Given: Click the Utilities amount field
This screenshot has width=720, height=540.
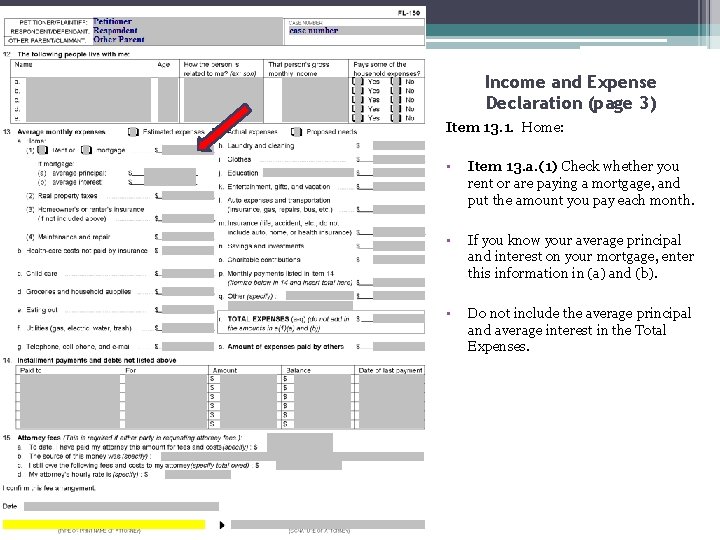Looking at the screenshot, I should (x=188, y=328).
